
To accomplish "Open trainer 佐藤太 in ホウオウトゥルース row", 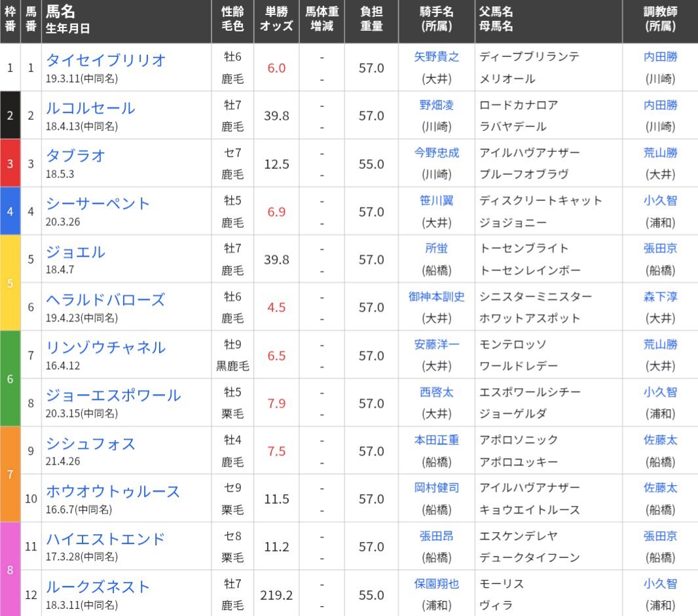I will pyautogui.click(x=660, y=488).
